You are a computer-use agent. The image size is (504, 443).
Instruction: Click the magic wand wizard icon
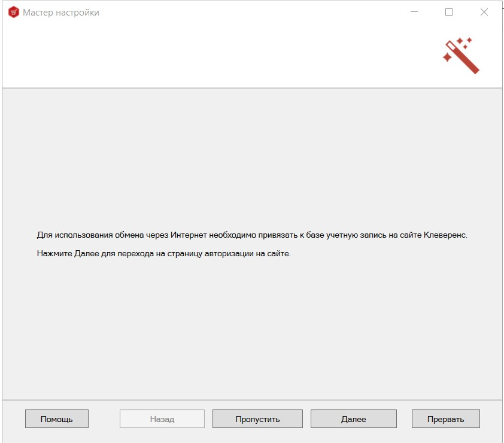click(461, 56)
